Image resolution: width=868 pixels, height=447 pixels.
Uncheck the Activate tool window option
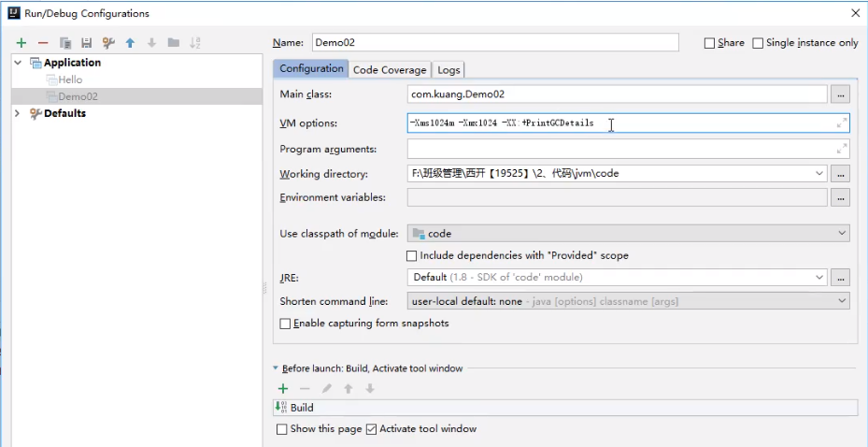371,429
